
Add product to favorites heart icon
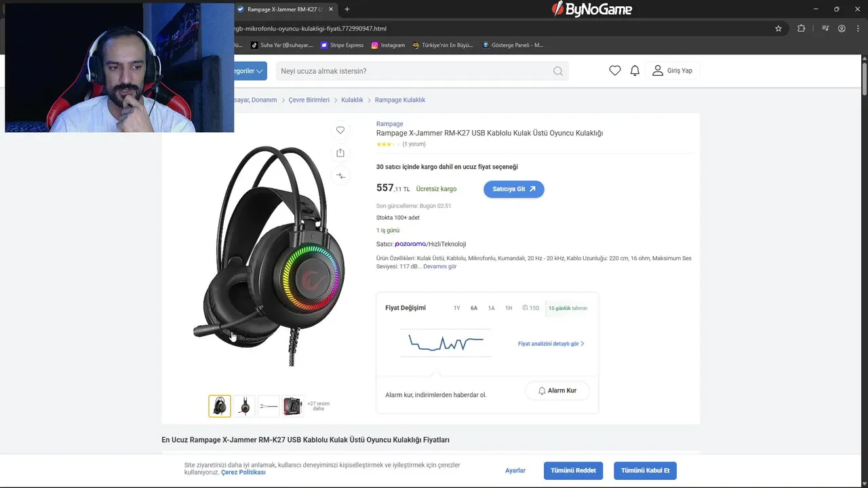pyautogui.click(x=340, y=130)
